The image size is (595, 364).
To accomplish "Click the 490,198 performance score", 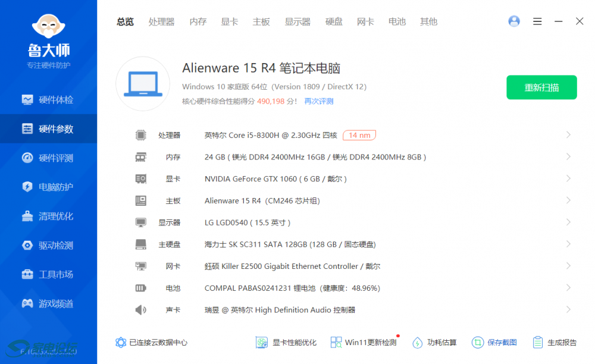I will pos(271,101).
